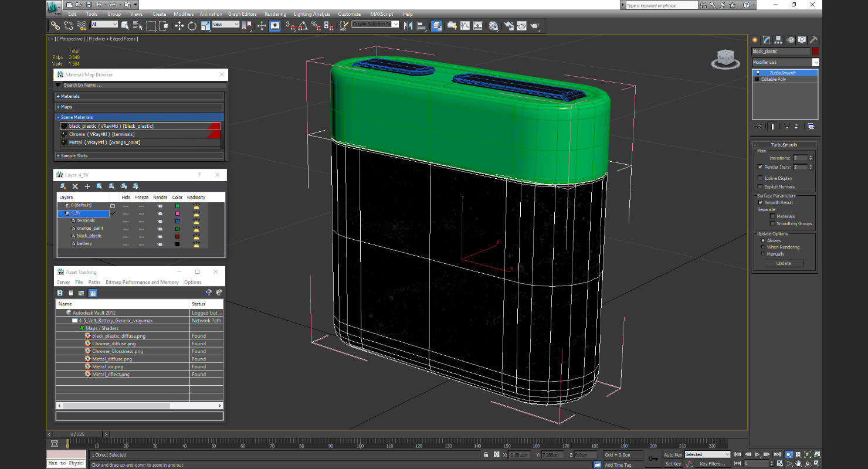The image size is (868, 469).
Task: Collapse the Scene Materials rollout
Action: (x=140, y=117)
